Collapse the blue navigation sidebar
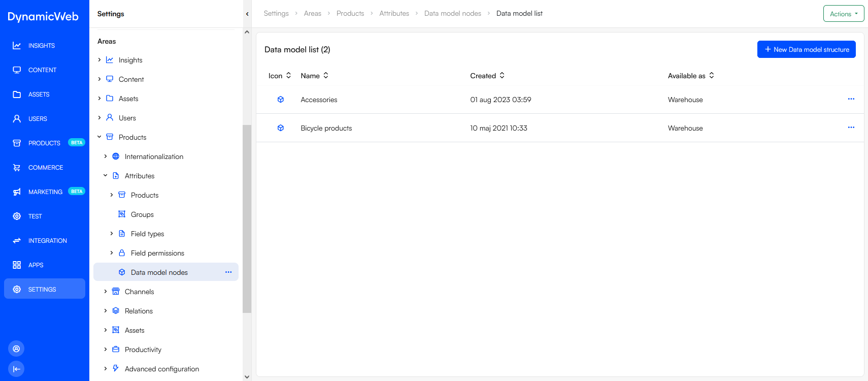Image resolution: width=868 pixels, height=381 pixels. 16,369
